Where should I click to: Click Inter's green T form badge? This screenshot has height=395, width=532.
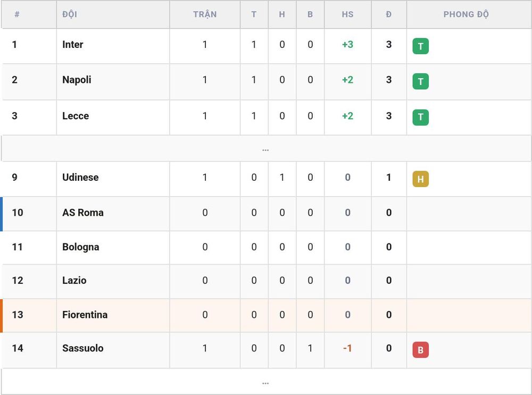click(x=420, y=46)
